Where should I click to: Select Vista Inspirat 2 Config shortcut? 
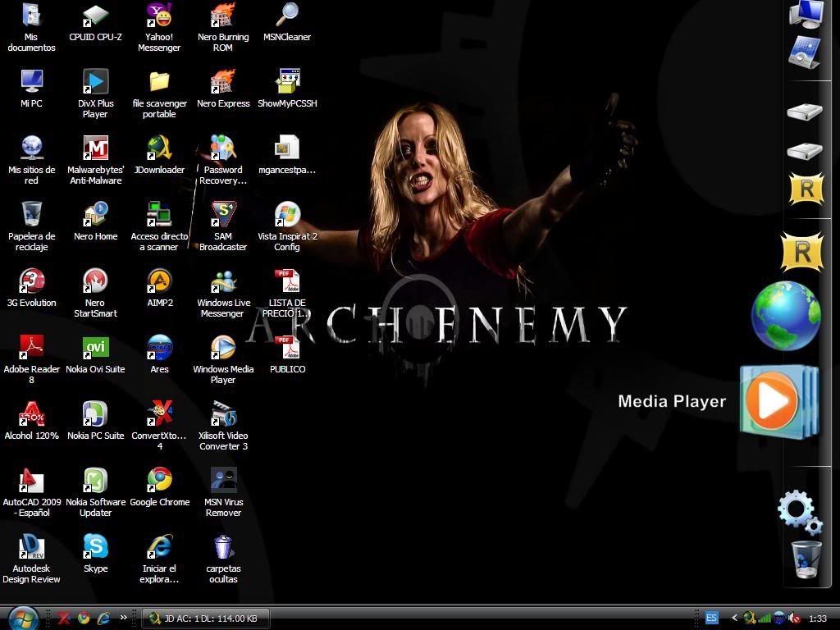[286, 226]
